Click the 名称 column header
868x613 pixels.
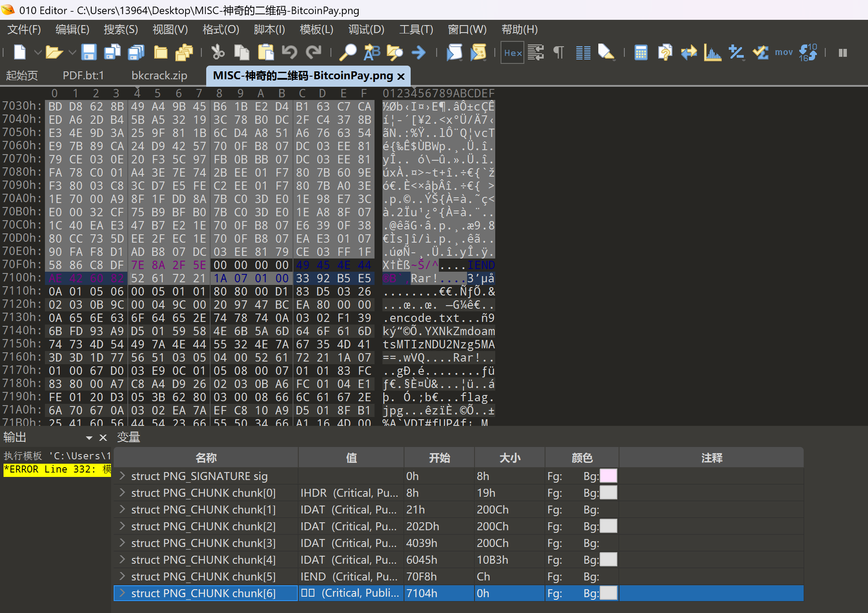click(206, 458)
